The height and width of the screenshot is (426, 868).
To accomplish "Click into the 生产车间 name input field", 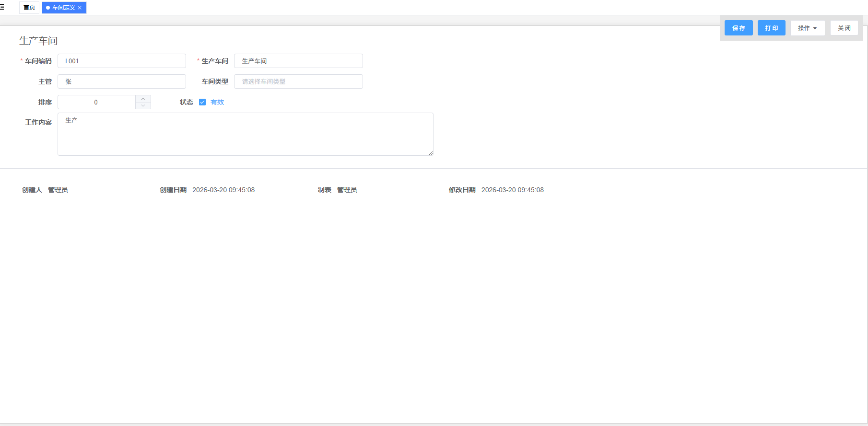I will click(x=298, y=61).
